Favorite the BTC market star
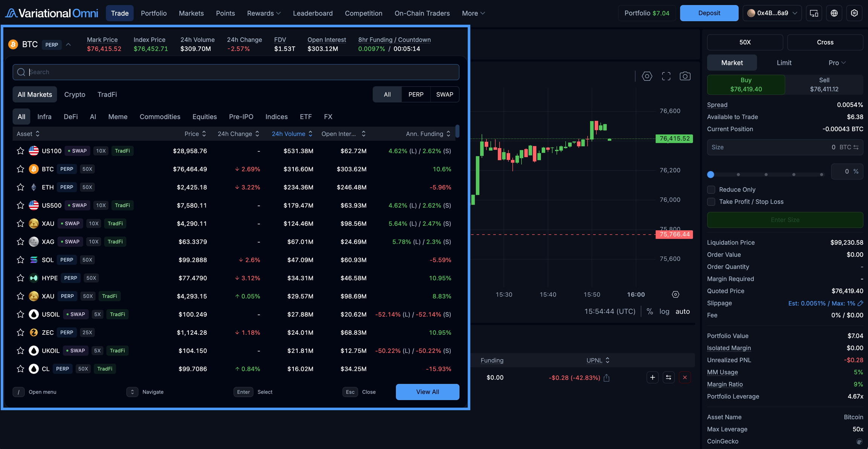 20,169
